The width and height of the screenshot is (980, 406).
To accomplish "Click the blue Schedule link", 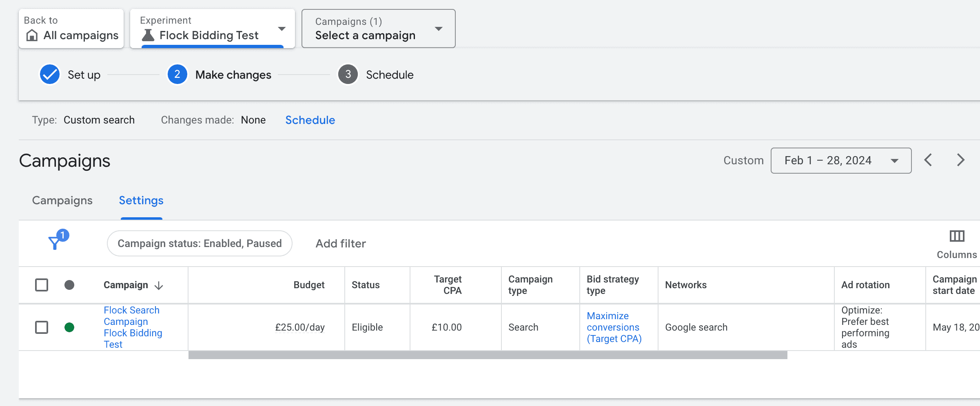I will 310,120.
